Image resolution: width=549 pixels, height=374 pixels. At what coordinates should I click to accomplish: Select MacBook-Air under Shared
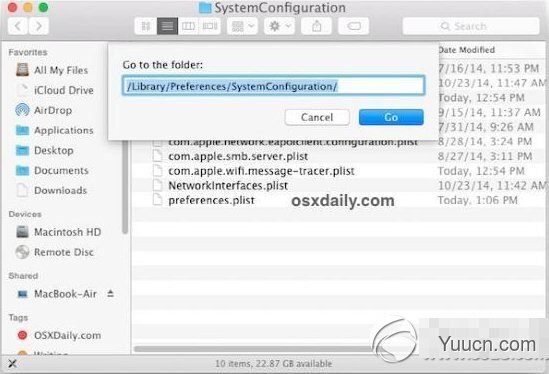click(x=57, y=294)
